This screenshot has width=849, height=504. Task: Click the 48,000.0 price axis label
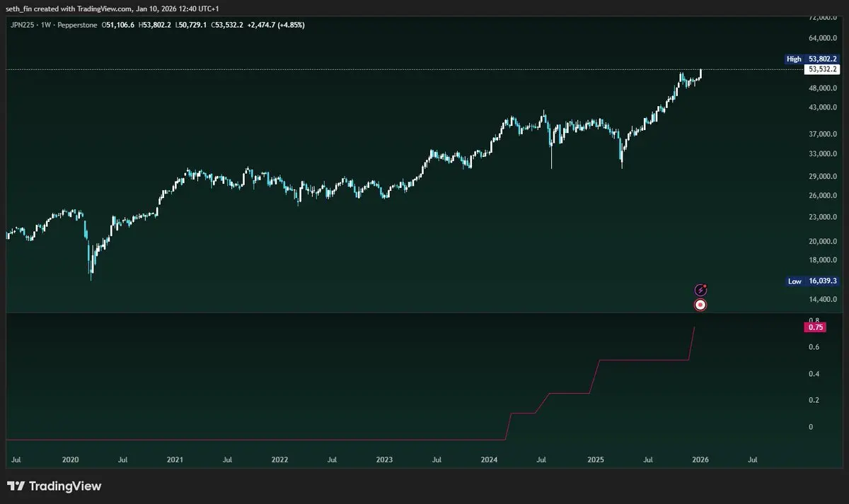(823, 88)
